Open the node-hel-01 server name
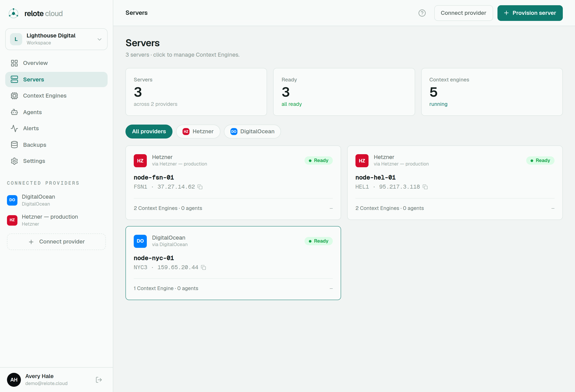575x392 pixels. click(x=375, y=177)
